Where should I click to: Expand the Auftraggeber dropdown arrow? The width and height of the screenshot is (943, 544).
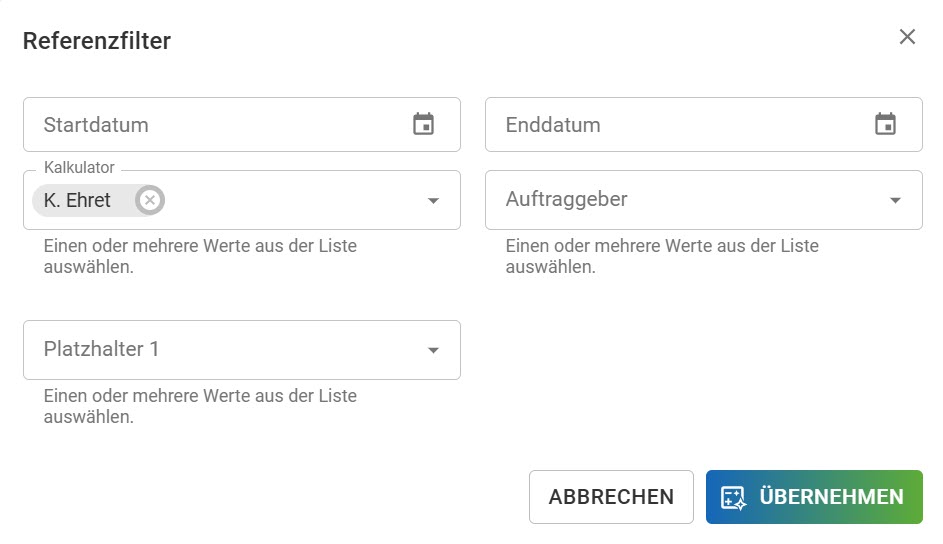pyautogui.click(x=895, y=201)
